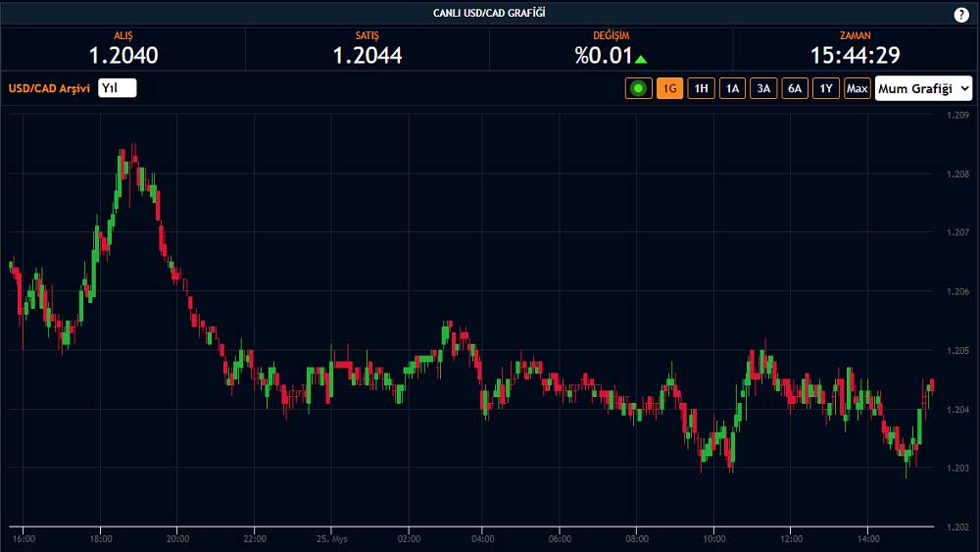Select the 3A three-month range
980x552 pixels.
[x=763, y=88]
